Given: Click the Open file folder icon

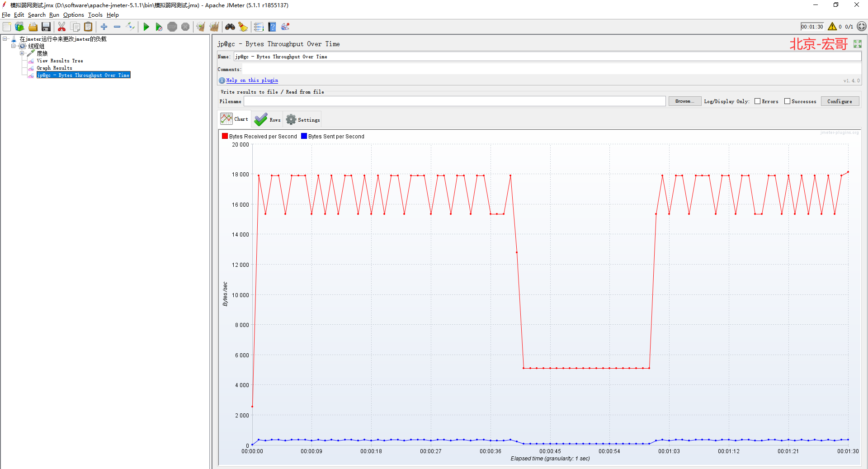Looking at the screenshot, I should coord(33,27).
